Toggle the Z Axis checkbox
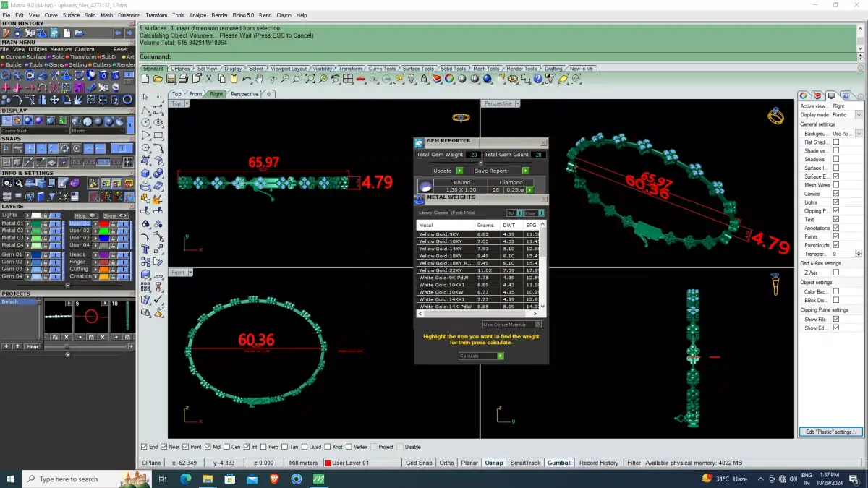 836,272
